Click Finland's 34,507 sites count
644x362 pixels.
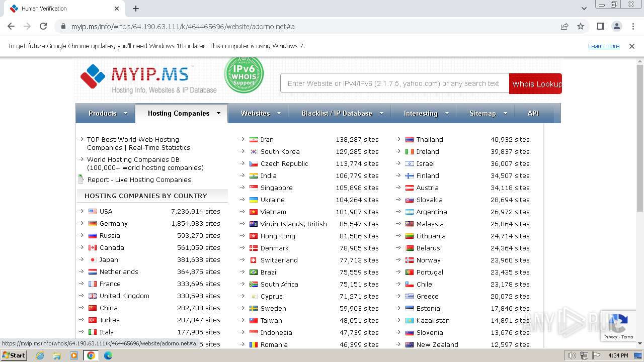[x=510, y=176]
